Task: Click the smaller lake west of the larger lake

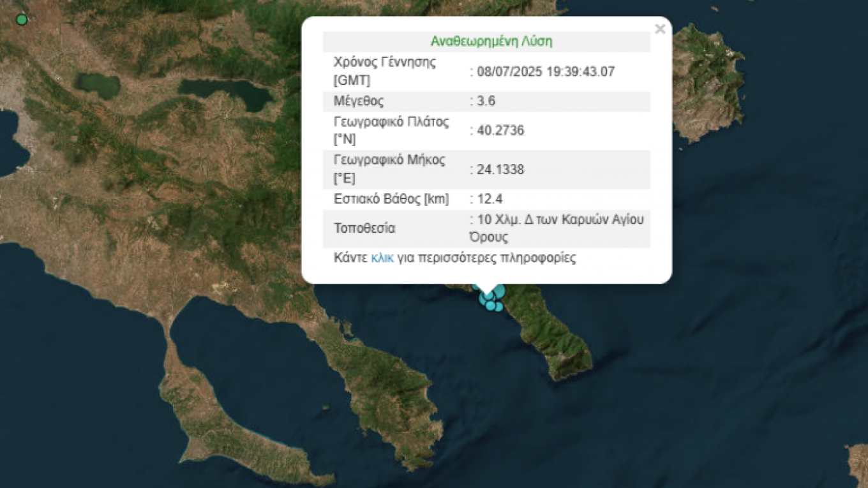Action: [x=99, y=84]
